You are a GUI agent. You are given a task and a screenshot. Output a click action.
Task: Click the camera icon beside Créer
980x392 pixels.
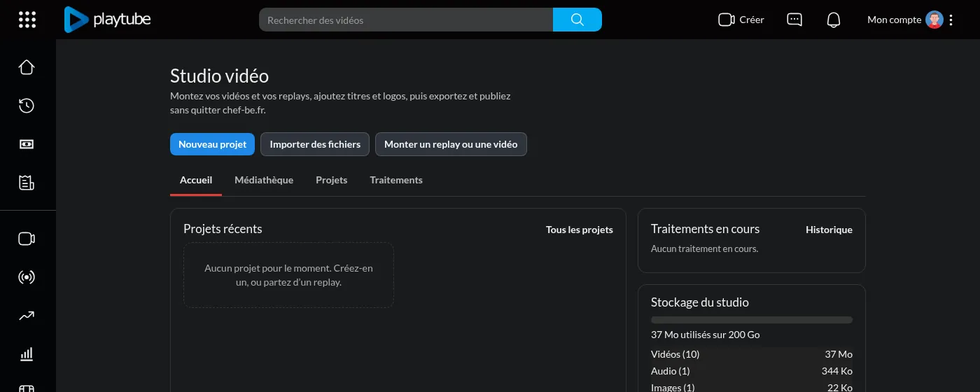726,20
